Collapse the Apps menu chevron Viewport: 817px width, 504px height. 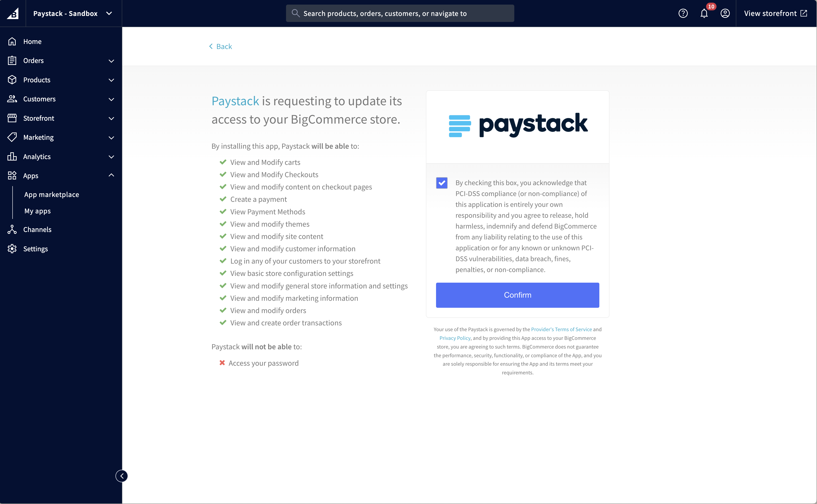click(111, 175)
